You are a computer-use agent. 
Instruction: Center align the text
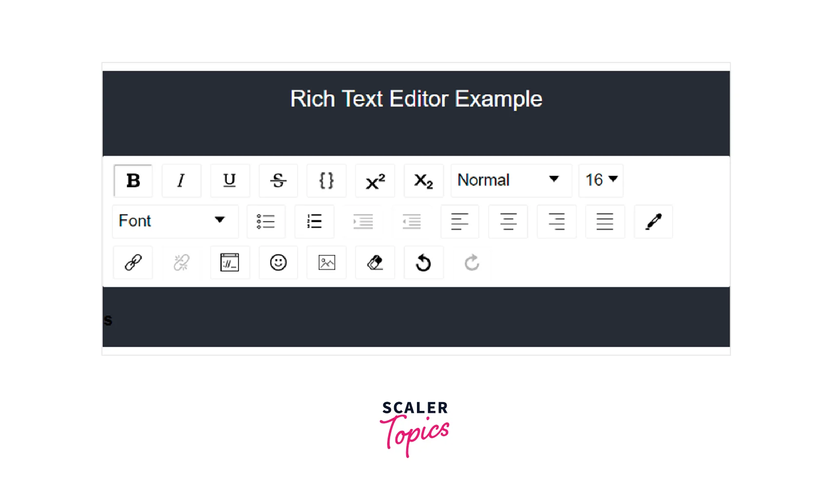[x=508, y=221]
